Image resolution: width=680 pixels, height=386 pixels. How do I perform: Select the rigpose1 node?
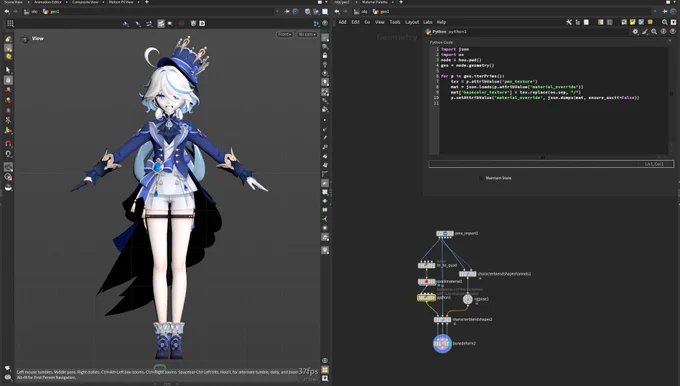(x=468, y=299)
